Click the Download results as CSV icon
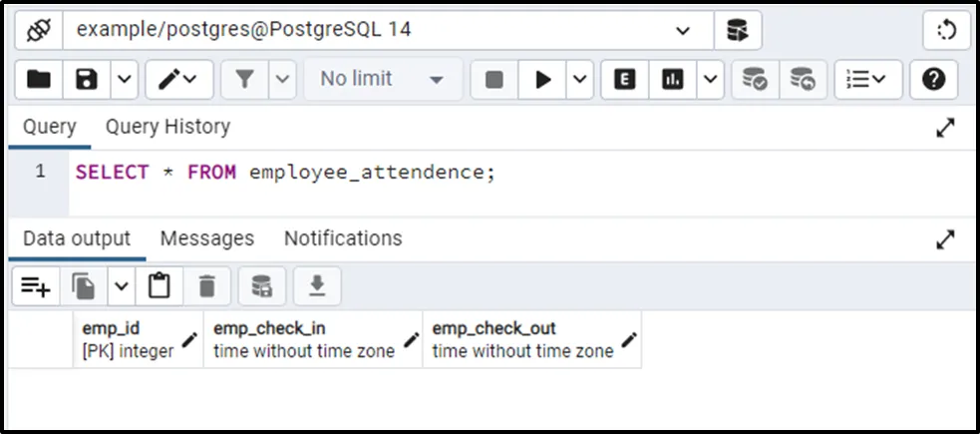This screenshot has height=434, width=980. [317, 286]
